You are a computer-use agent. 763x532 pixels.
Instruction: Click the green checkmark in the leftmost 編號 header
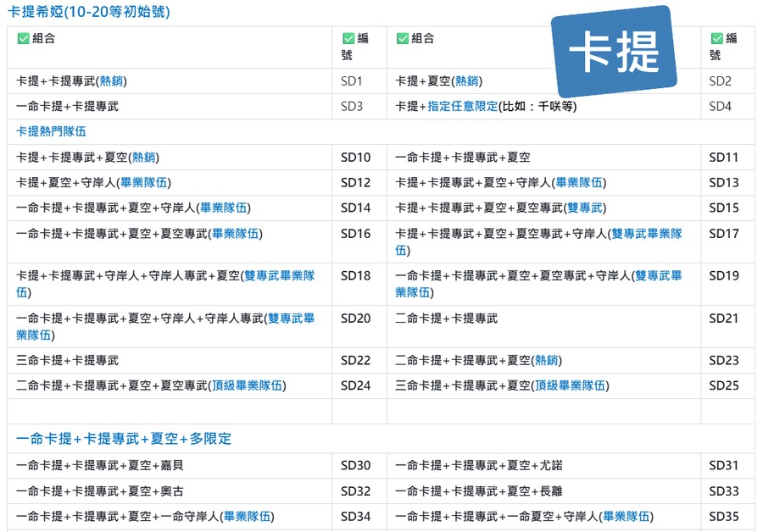pyautogui.click(x=348, y=38)
